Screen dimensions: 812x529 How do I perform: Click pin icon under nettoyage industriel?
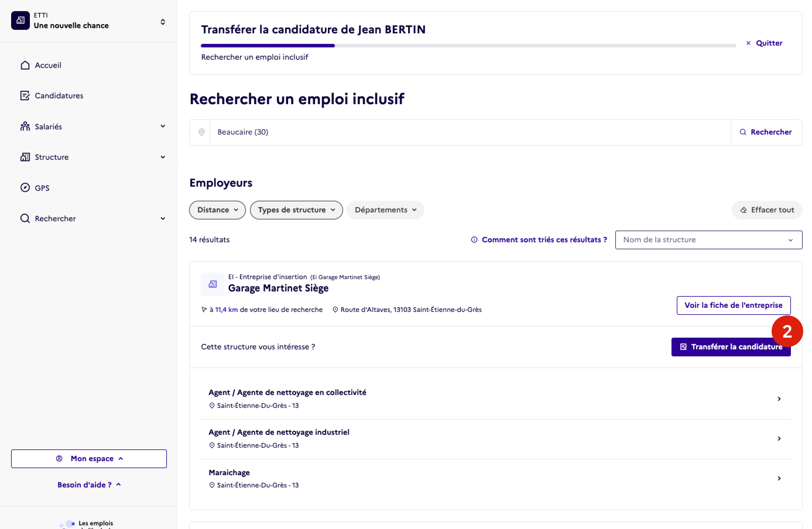[x=212, y=445]
